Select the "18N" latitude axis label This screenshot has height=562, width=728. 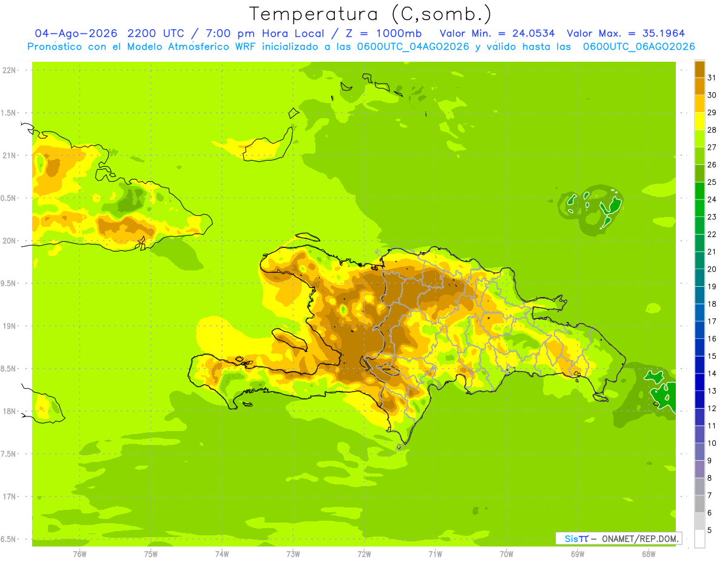coord(8,411)
